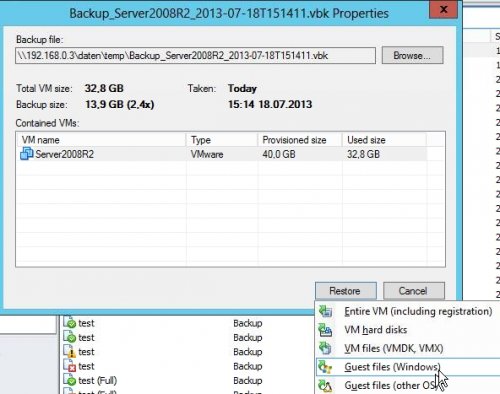Click the VM files (VMDK, VMX) icon

[325, 348]
